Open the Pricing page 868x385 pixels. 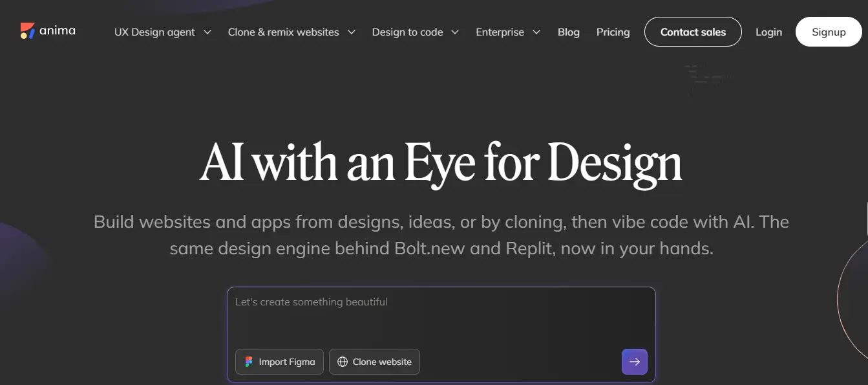[613, 32]
